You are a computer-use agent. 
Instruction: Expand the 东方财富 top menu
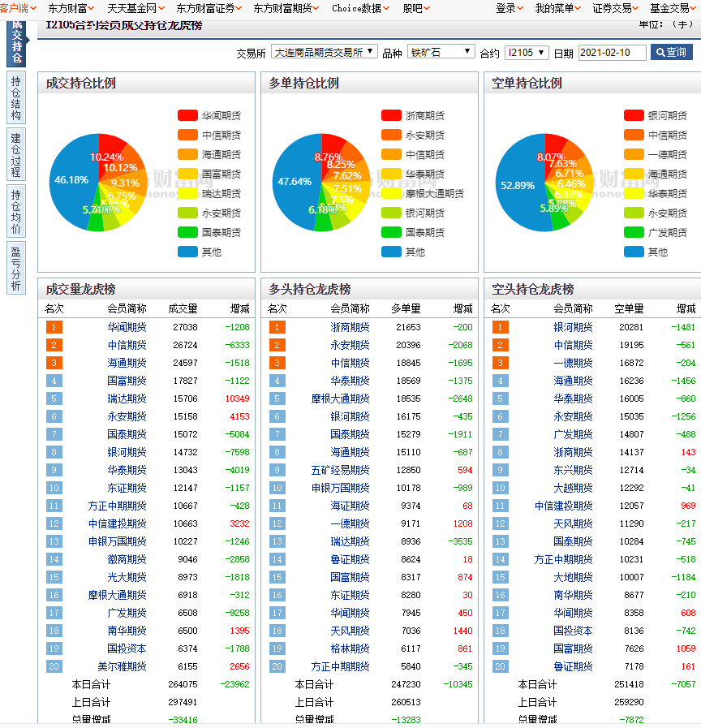[x=71, y=8]
